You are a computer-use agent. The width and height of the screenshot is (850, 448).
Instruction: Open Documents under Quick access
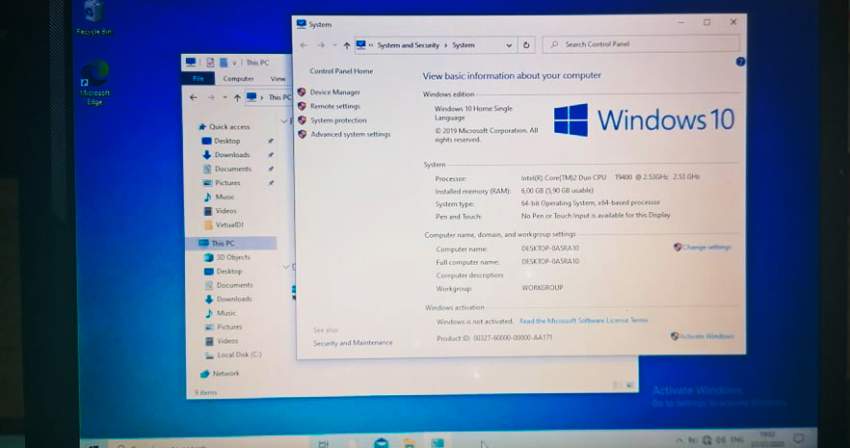(x=233, y=169)
